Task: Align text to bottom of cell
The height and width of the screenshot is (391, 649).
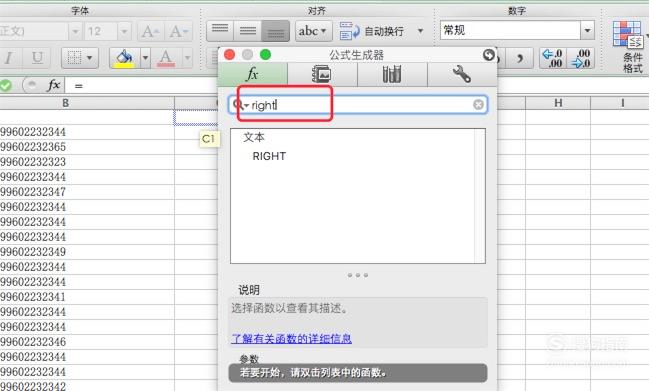Action: 276,31
